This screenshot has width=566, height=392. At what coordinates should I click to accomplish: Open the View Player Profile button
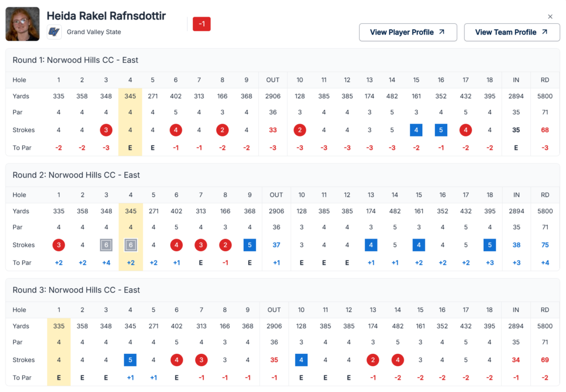(408, 32)
